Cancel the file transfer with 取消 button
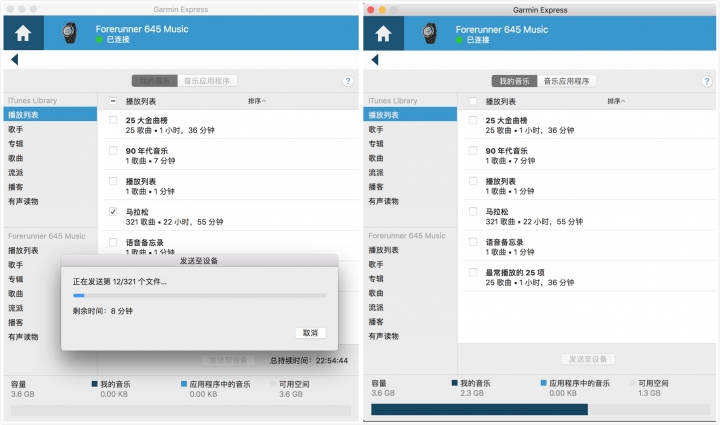This screenshot has width=720, height=425. [310, 333]
